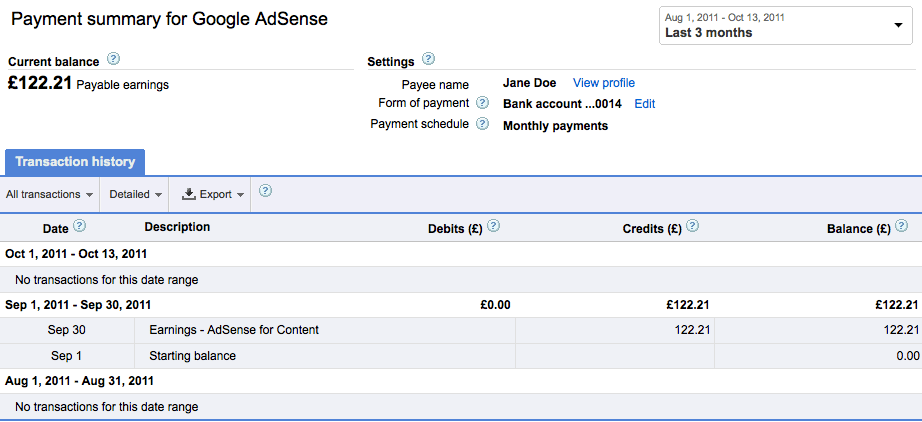Click the Sep 30 date cell
Image resolution: width=922 pixels, height=422 pixels.
[66, 330]
